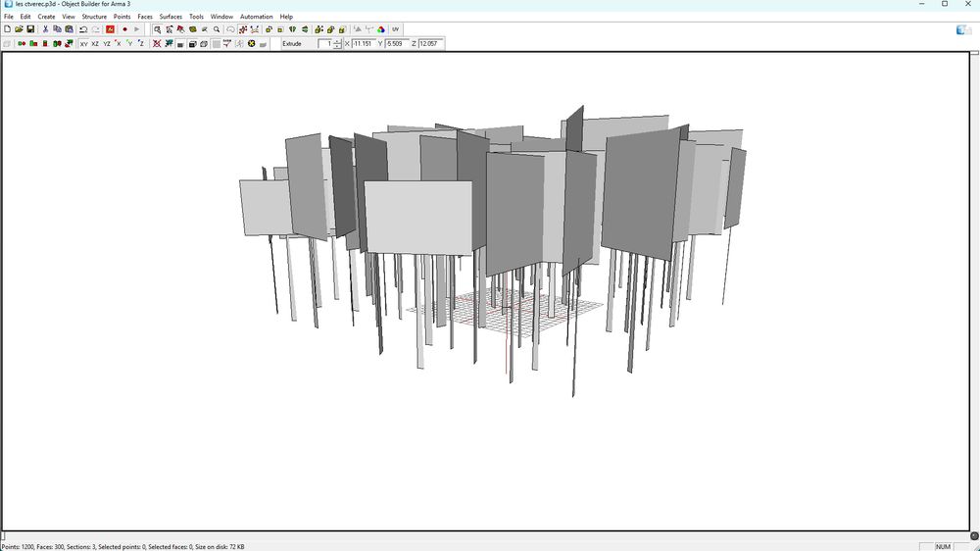This screenshot has width=980, height=551.
Task: Click the Paste clipboard icon
Action: [69, 29]
